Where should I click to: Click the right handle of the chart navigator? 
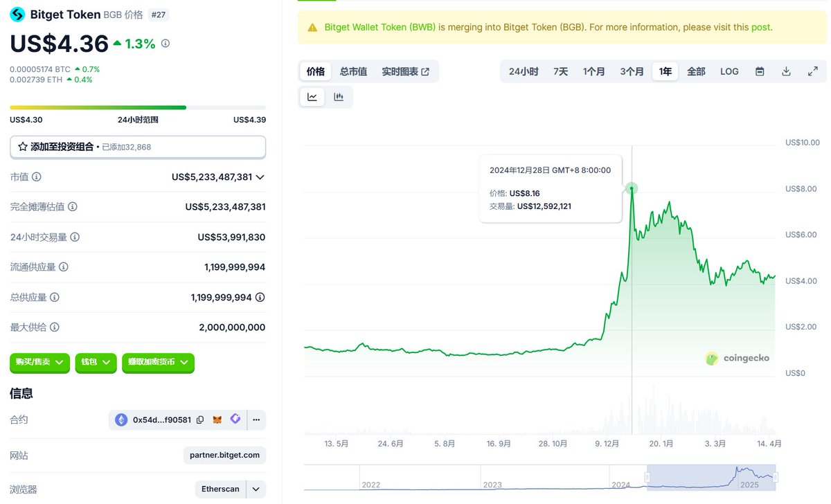(x=776, y=477)
